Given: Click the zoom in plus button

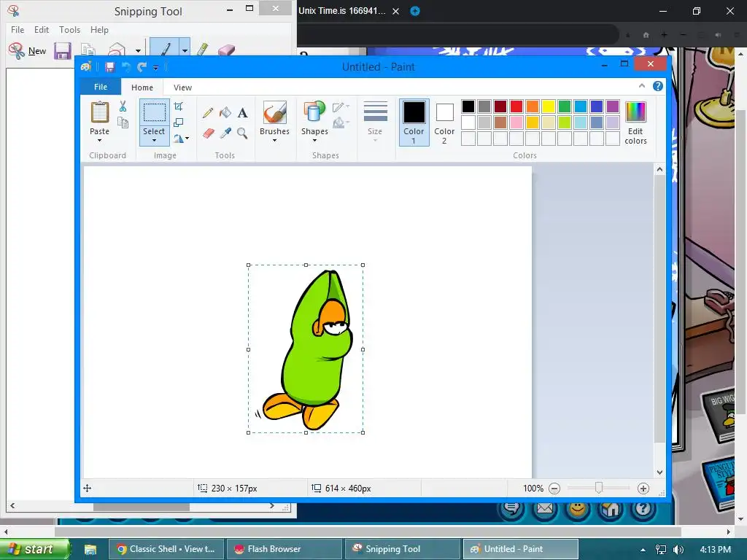Looking at the screenshot, I should click(643, 488).
